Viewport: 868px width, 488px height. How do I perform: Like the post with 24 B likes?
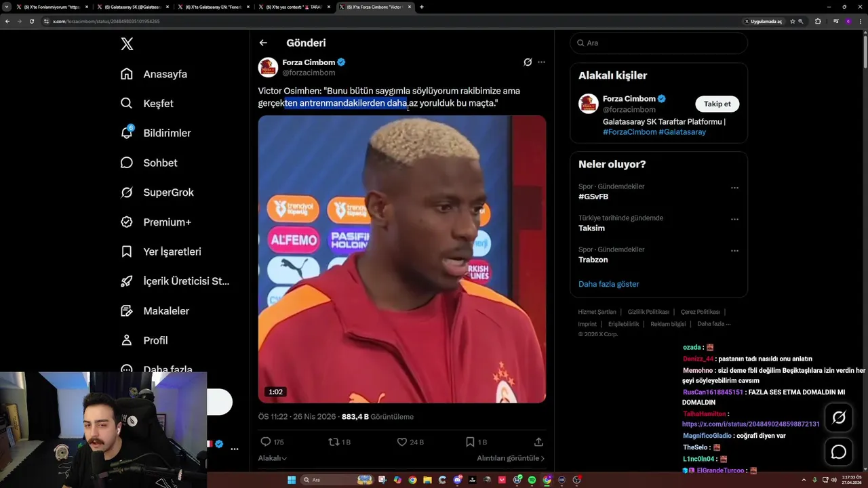(x=401, y=442)
